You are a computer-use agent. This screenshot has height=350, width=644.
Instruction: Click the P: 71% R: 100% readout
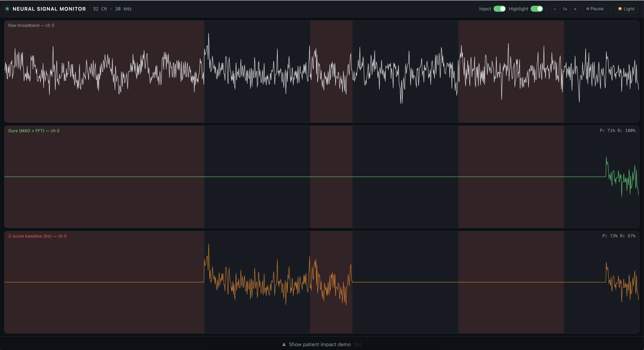[x=617, y=131]
